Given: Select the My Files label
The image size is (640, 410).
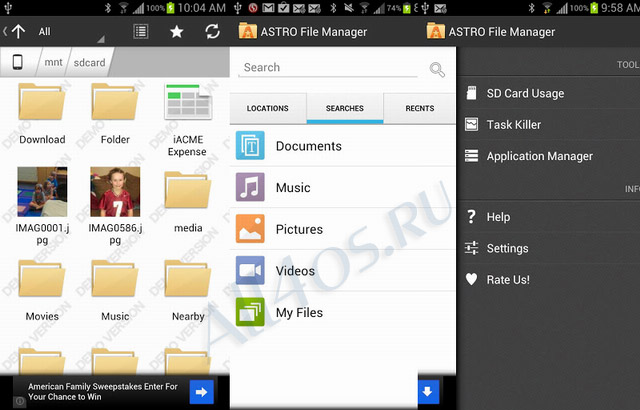Looking at the screenshot, I should (x=299, y=312).
